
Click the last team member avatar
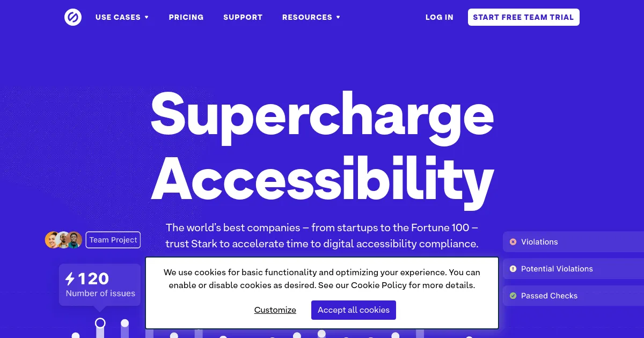pyautogui.click(x=75, y=240)
